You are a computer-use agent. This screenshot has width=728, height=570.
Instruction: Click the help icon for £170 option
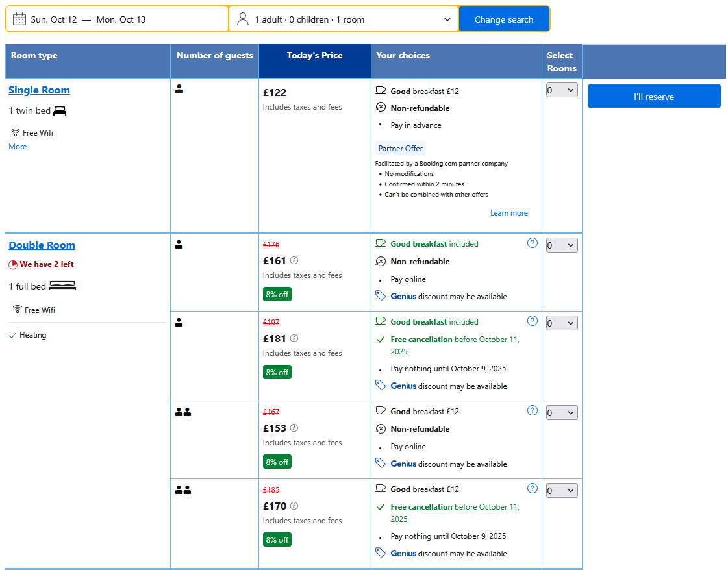[x=533, y=488]
